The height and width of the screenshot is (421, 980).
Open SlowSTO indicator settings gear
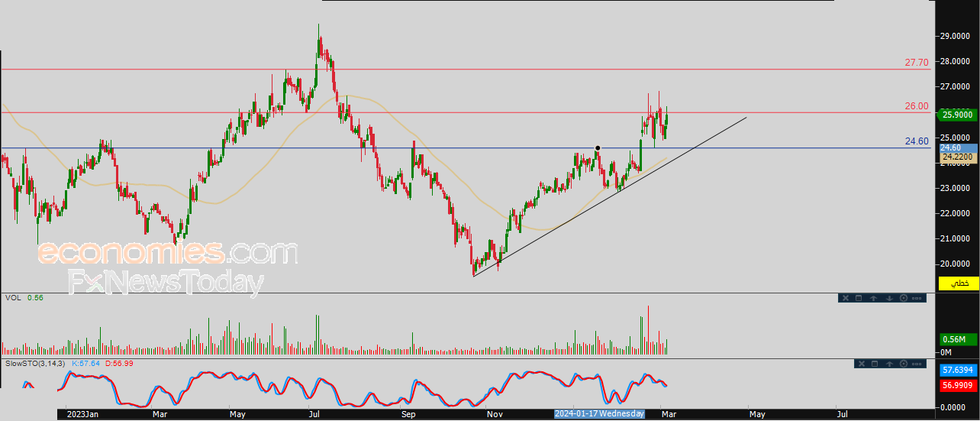(x=904, y=364)
